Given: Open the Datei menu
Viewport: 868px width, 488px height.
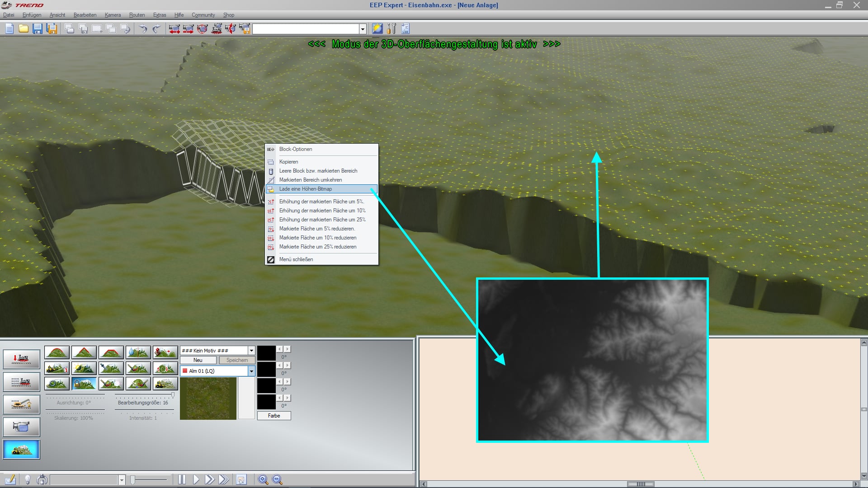Looking at the screenshot, I should tap(9, 15).
